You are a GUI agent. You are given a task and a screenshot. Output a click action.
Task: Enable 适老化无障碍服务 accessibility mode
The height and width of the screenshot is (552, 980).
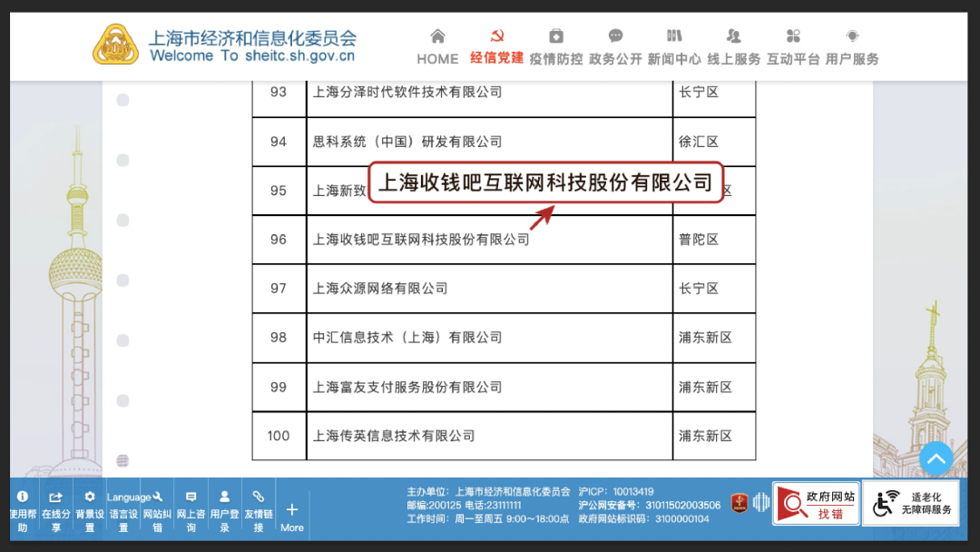pyautogui.click(x=910, y=503)
